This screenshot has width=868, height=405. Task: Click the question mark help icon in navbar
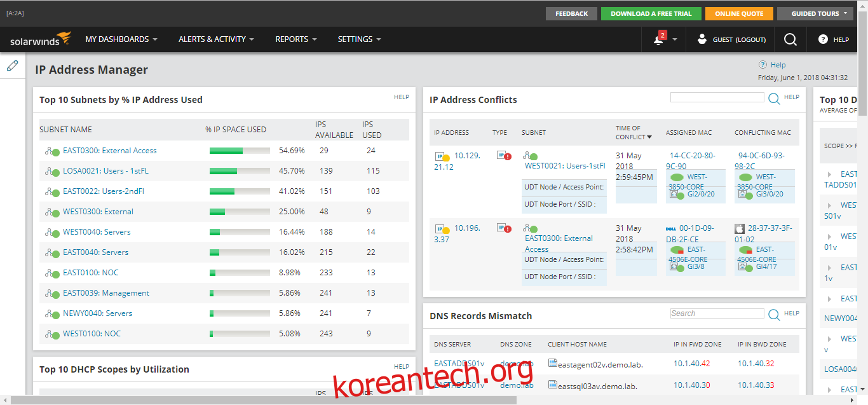click(x=823, y=39)
